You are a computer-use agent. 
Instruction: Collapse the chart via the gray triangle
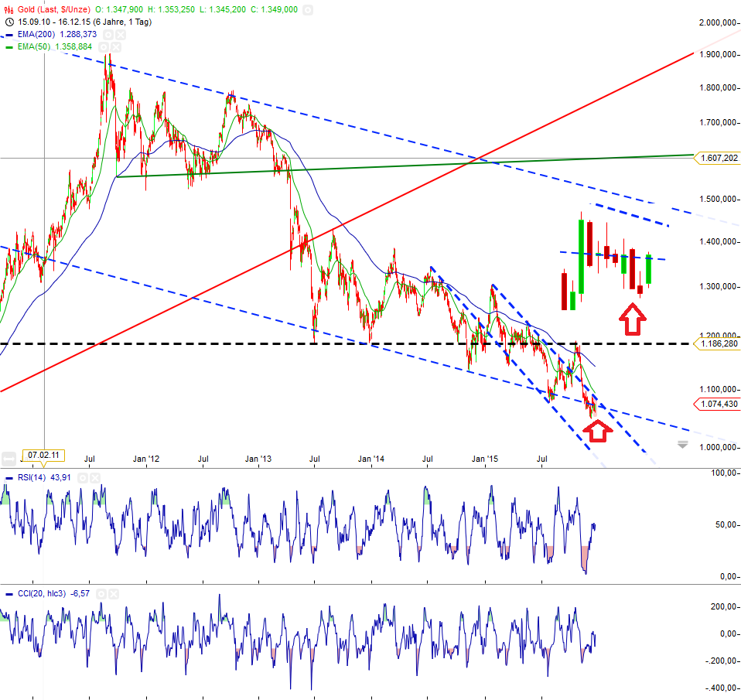pos(682,443)
